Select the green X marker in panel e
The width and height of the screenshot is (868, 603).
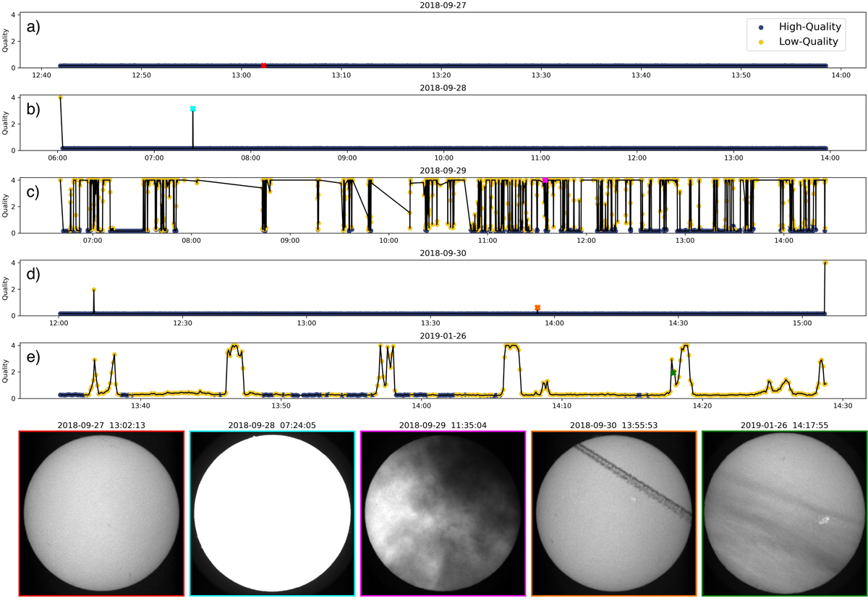673,372
